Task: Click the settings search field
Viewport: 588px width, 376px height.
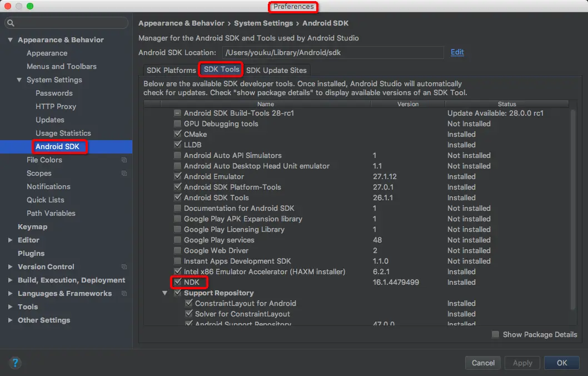Action: click(66, 23)
